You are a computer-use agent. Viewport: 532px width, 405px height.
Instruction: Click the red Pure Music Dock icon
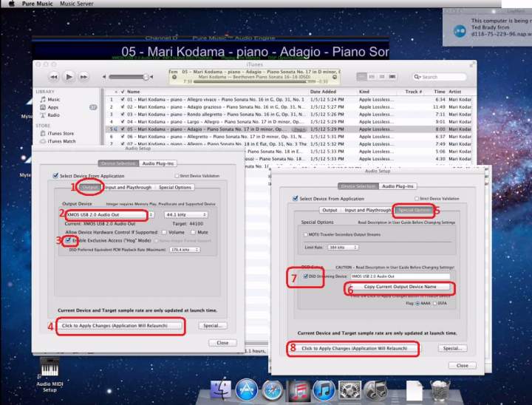point(299,390)
